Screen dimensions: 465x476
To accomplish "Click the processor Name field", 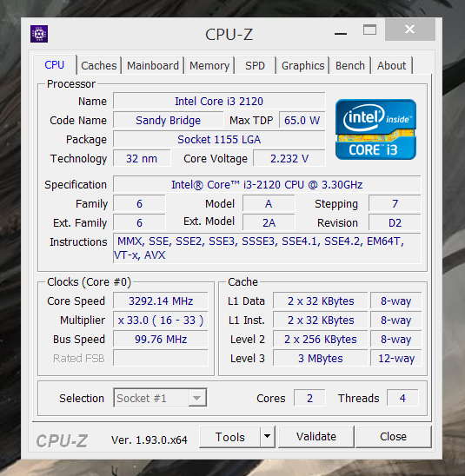I will pyautogui.click(x=219, y=101).
